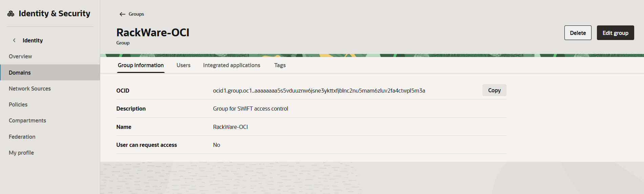
Task: Open Integrated applications tab
Action: pyautogui.click(x=232, y=65)
